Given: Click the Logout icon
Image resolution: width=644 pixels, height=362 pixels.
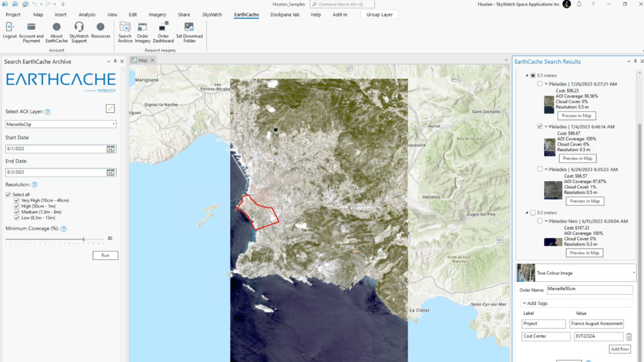Looking at the screenshot, I should point(10,27).
